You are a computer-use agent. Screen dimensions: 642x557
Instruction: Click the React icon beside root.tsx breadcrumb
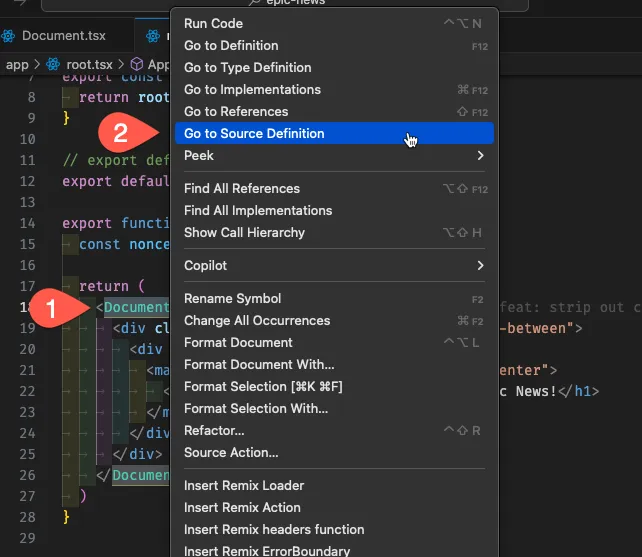53,64
